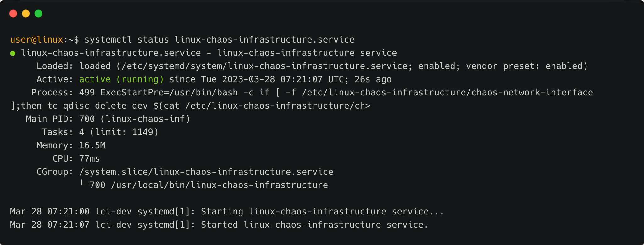Click the Main PID value 700
644x245 pixels.
(87, 119)
